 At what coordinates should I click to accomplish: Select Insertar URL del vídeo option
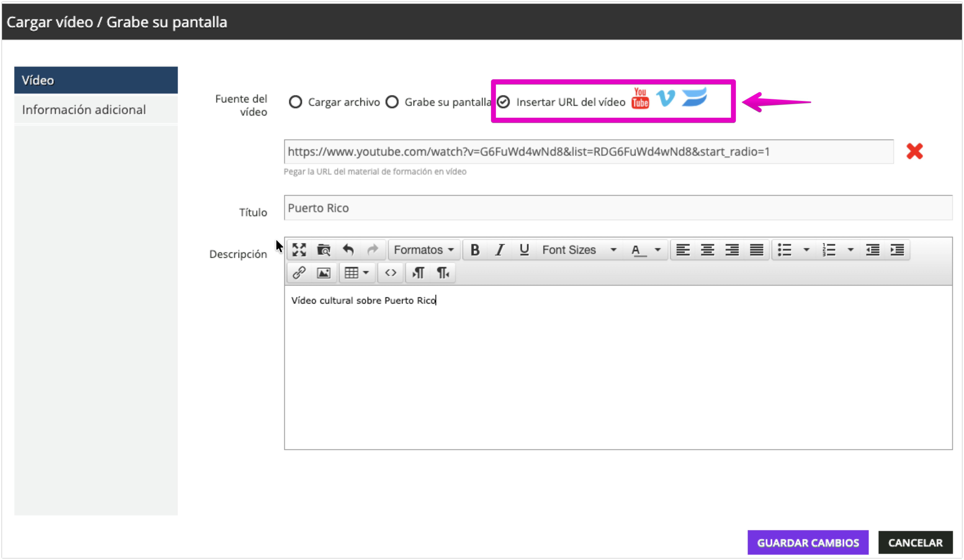point(503,102)
